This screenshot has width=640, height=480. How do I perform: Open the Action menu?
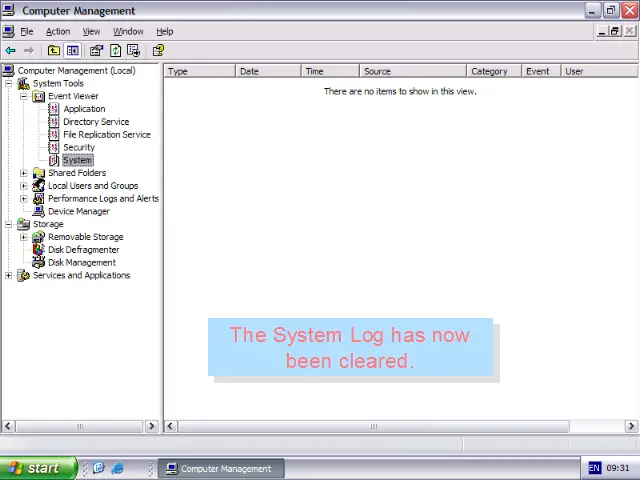click(x=58, y=31)
